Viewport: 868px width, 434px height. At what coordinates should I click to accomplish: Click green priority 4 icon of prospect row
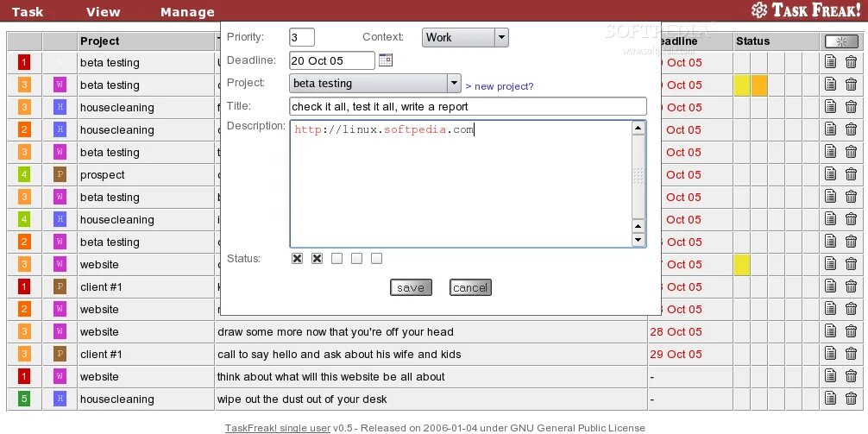[x=24, y=174]
